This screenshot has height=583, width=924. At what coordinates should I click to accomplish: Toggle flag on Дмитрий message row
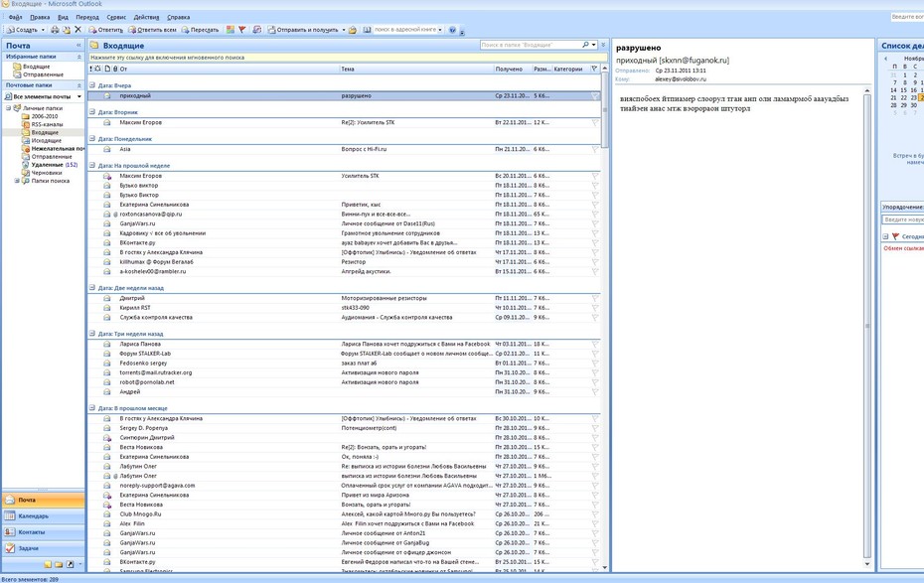click(x=594, y=298)
